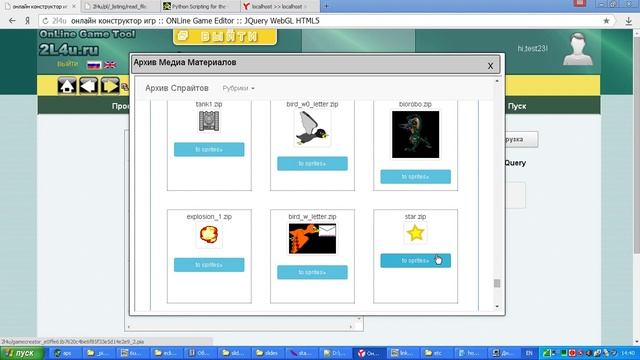Image resolution: width=640 pixels, height=360 pixels.
Task: Open the browser downloads arrow
Action: tap(629, 21)
